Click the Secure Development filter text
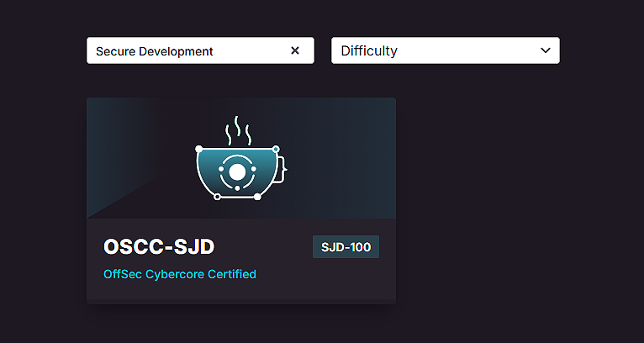 pyautogui.click(x=155, y=51)
